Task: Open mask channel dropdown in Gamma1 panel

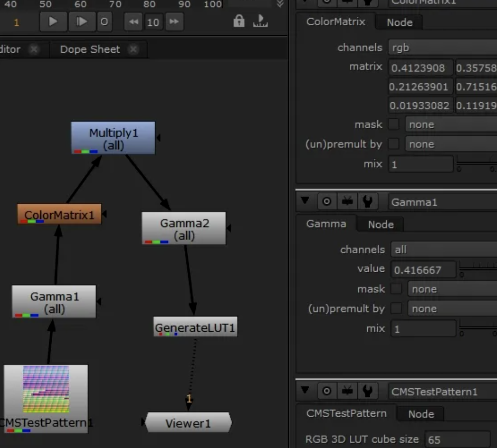Action: pos(453,289)
